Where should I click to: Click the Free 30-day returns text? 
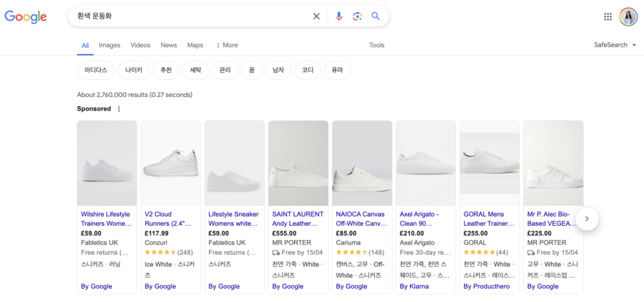pyautogui.click(x=425, y=252)
